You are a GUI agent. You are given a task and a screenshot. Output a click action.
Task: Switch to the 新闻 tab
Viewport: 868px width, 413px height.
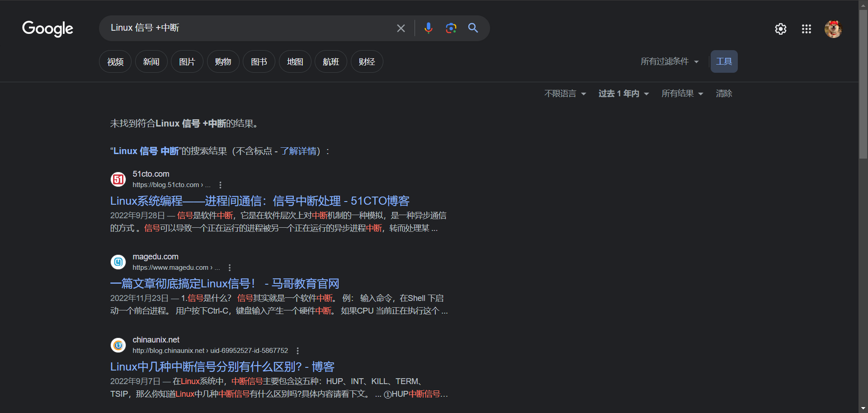[x=151, y=61]
